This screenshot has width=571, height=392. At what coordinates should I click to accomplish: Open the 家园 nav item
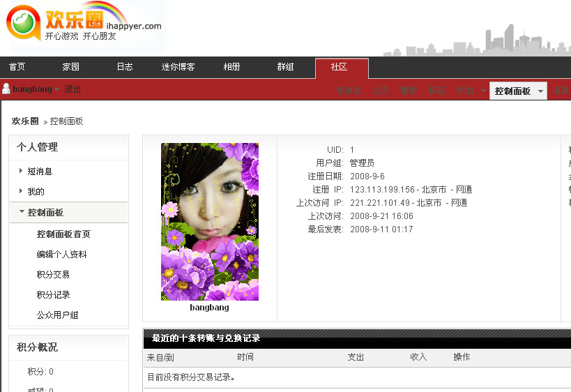(x=70, y=67)
